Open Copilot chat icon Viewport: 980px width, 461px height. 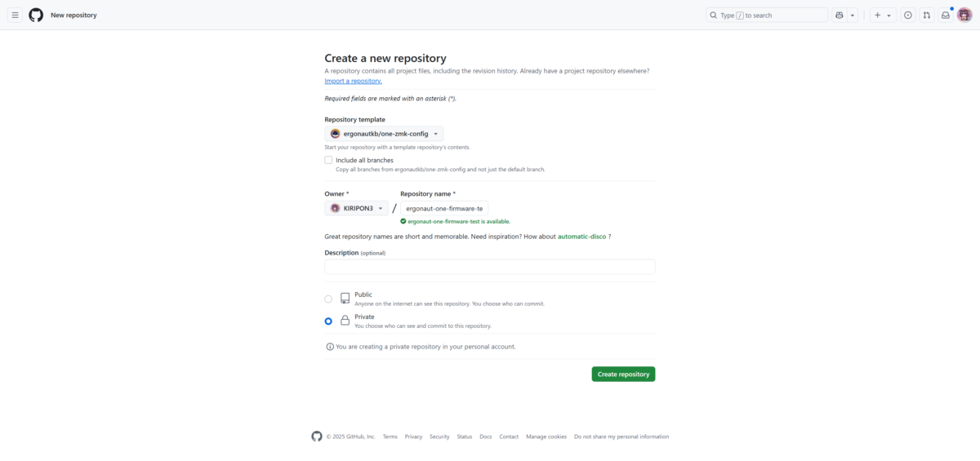(839, 15)
